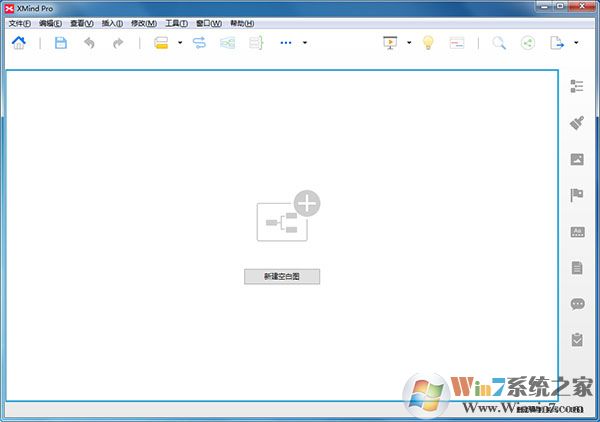Open the 文件(F) menu
This screenshot has height=422, width=600.
pos(20,23)
